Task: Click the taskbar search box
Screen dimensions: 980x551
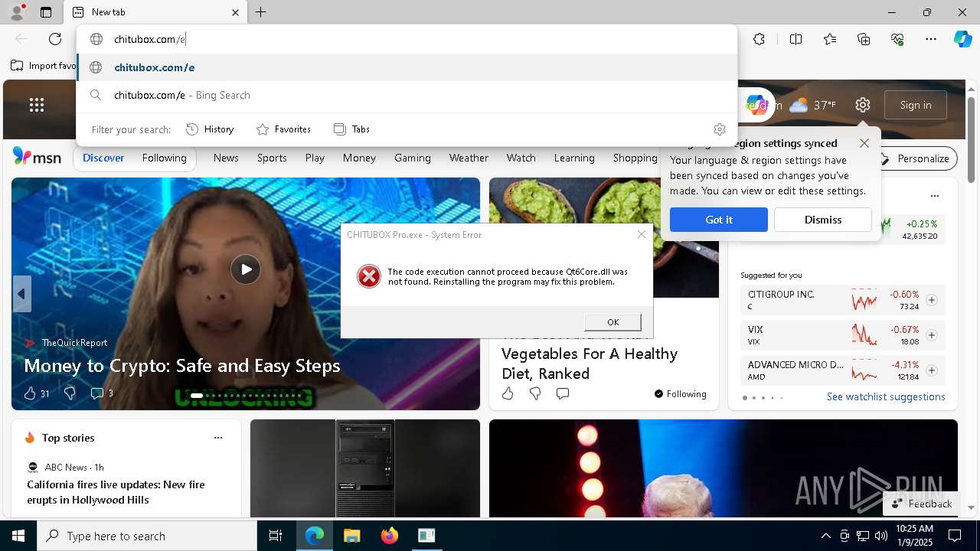Action: tap(147, 536)
